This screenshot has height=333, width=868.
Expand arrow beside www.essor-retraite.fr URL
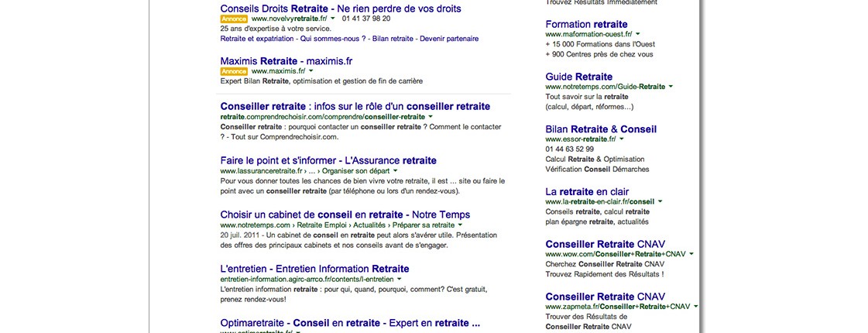point(621,139)
